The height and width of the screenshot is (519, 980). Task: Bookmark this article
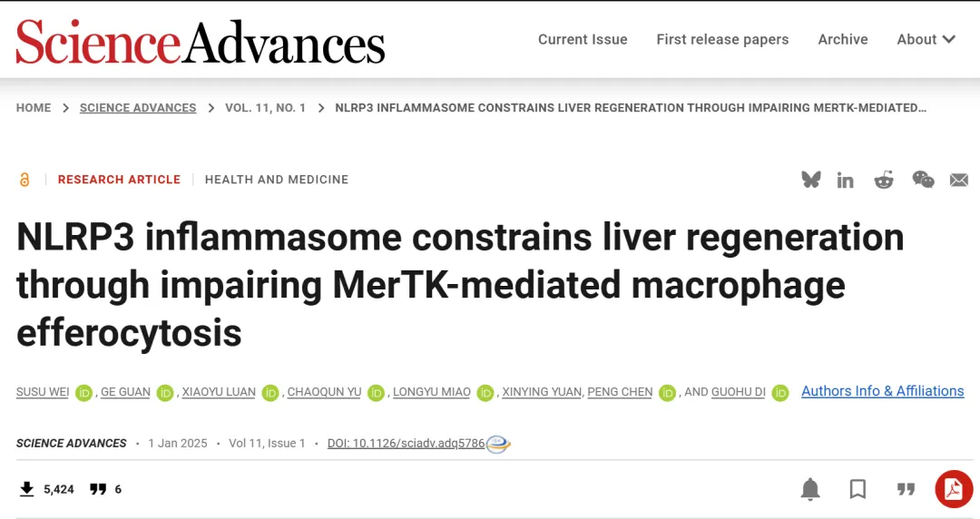tap(857, 490)
